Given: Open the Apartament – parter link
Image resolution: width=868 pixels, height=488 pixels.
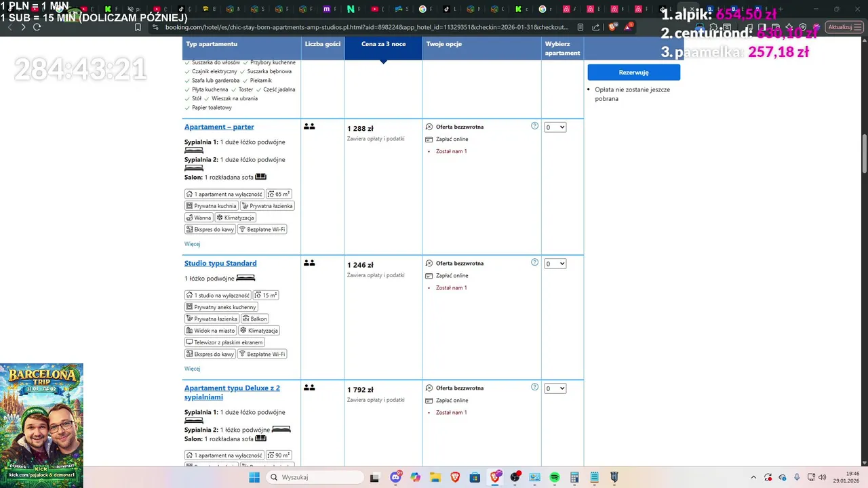Looking at the screenshot, I should [219, 127].
